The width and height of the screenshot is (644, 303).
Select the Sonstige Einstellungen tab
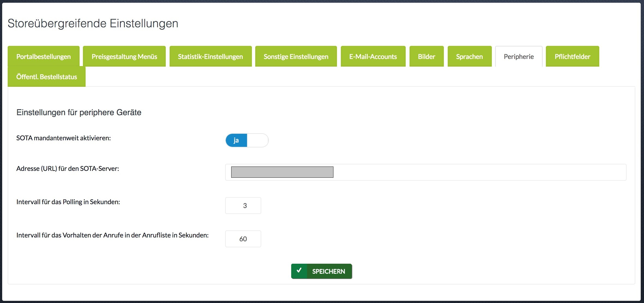(x=296, y=57)
